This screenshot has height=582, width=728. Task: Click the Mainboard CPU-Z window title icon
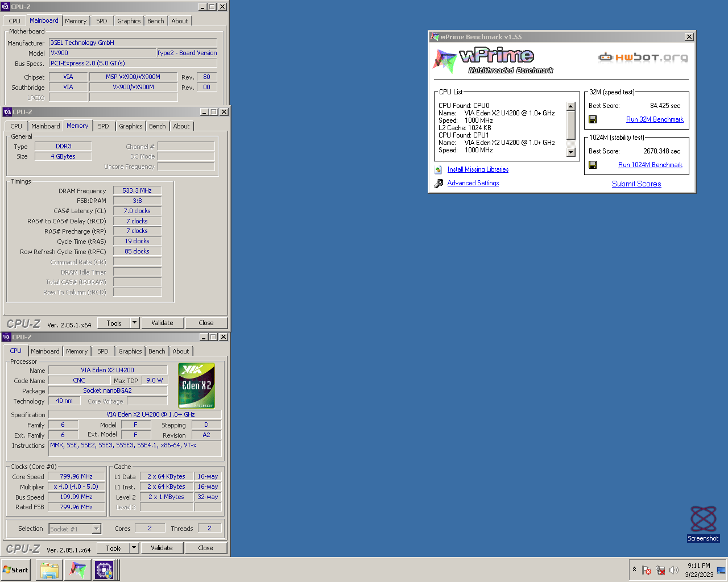tap(6, 7)
